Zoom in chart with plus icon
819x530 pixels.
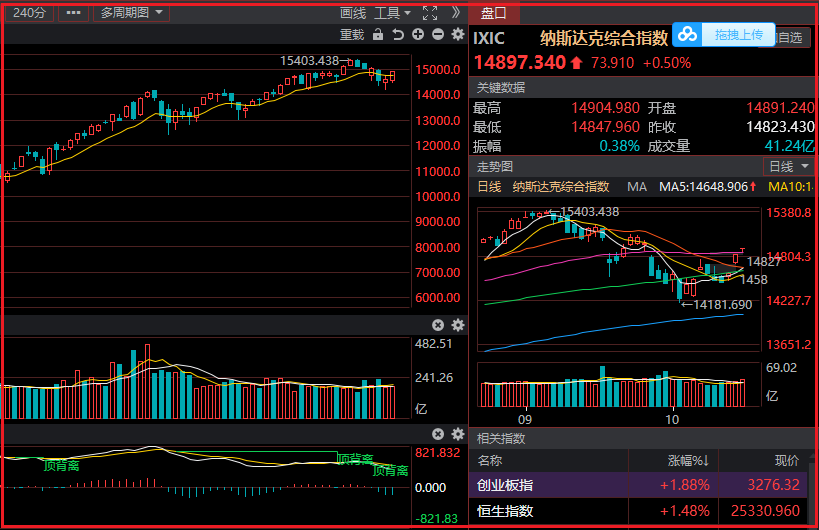(x=418, y=34)
